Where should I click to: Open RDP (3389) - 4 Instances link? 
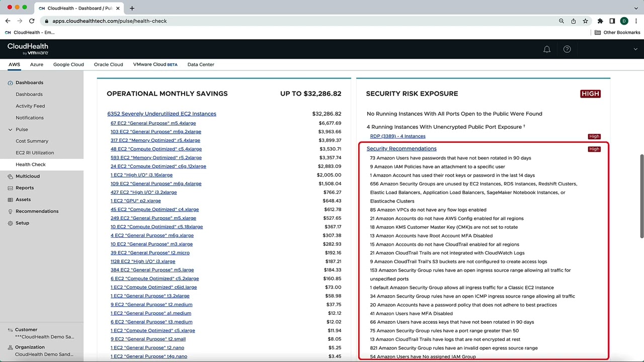[x=397, y=136]
